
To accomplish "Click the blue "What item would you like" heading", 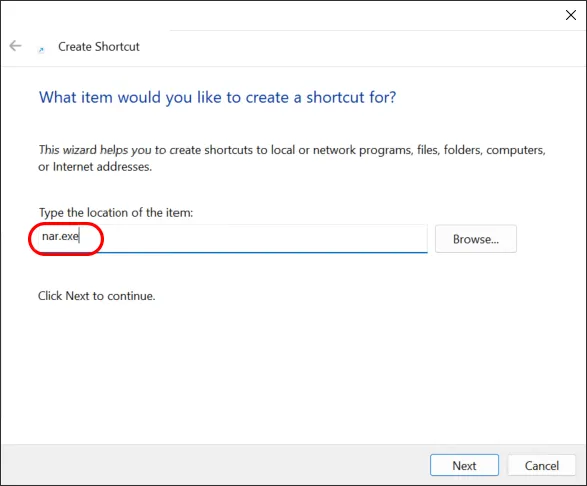I will [x=217, y=97].
